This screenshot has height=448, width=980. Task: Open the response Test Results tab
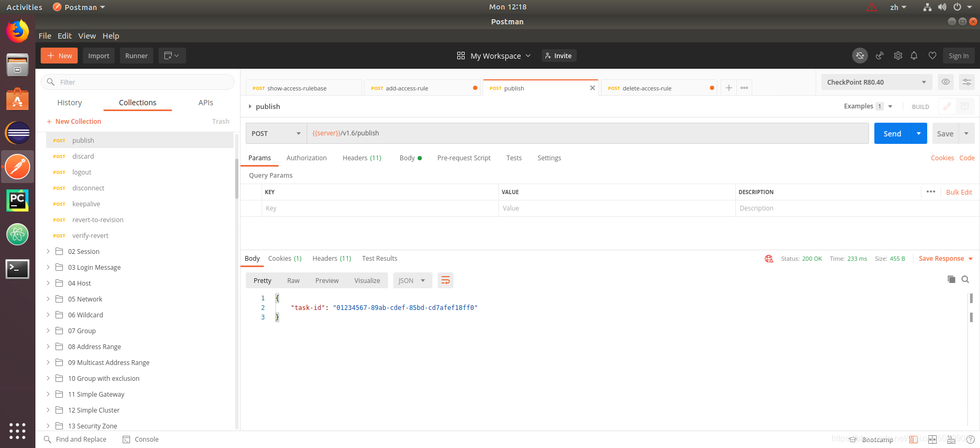click(380, 258)
